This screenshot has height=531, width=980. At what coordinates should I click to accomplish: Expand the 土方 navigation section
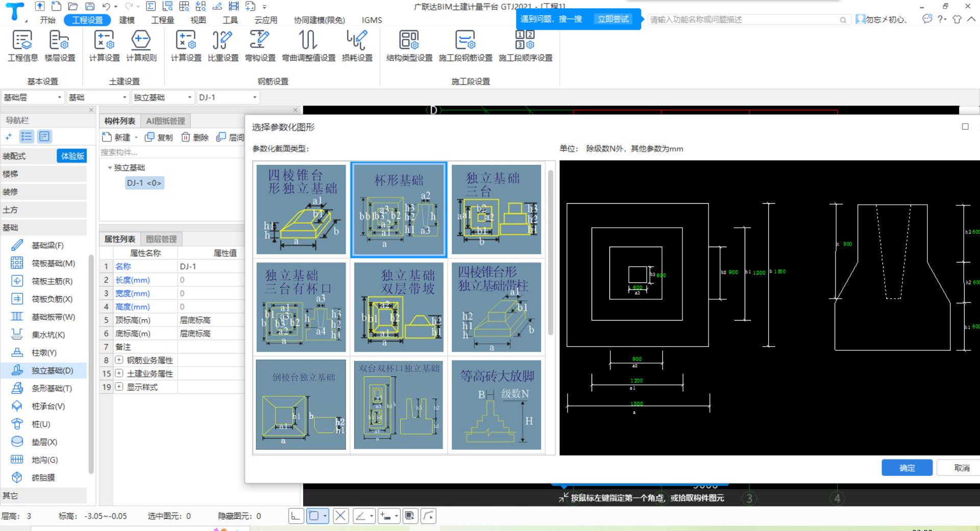click(x=43, y=210)
